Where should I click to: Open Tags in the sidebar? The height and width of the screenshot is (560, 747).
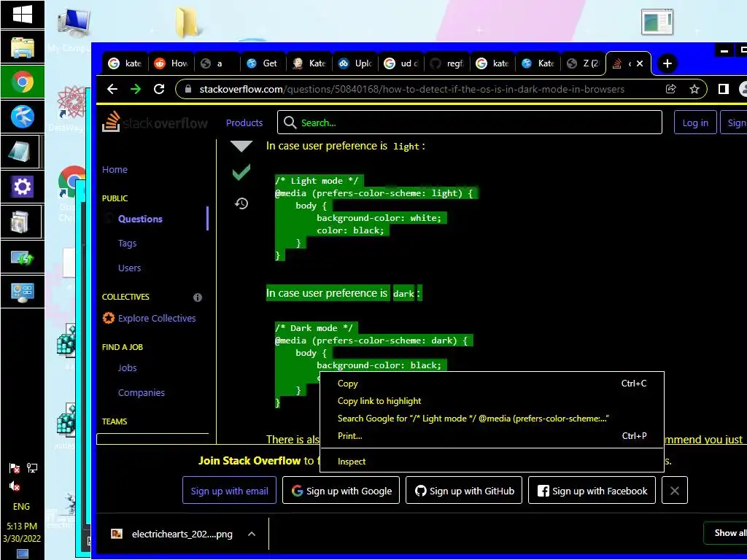click(x=127, y=244)
